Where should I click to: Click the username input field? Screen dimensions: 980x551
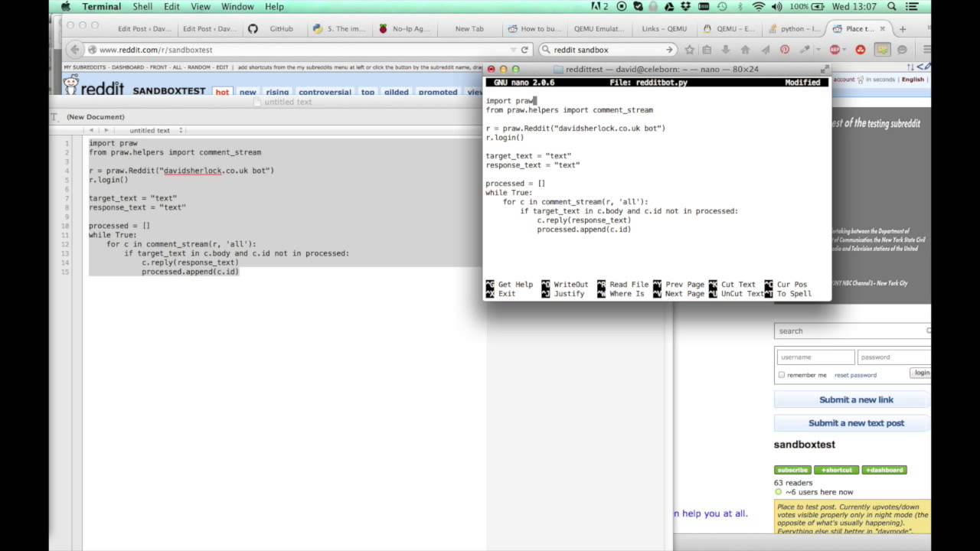[815, 357]
